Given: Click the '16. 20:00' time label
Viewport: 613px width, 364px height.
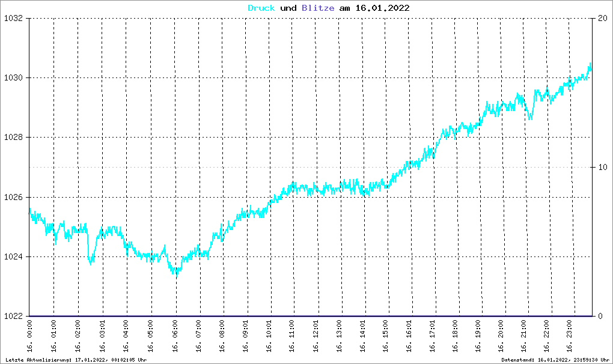Looking at the screenshot, I should [502, 336].
